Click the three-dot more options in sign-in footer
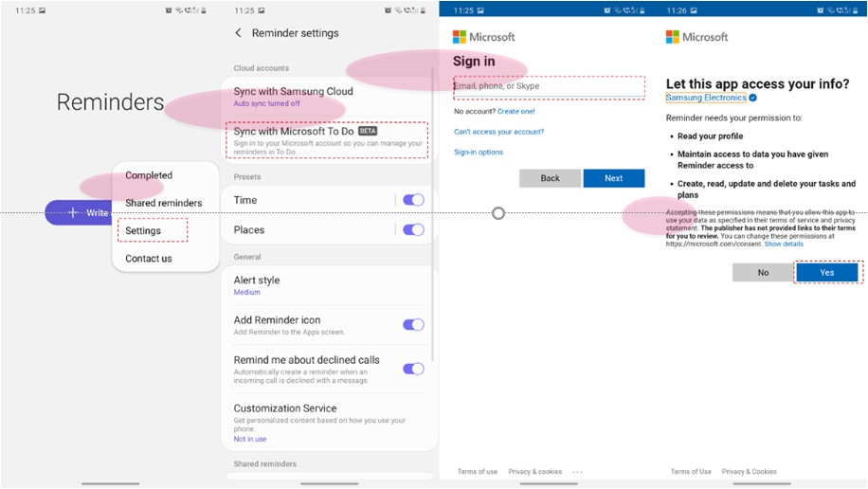Viewport: 868px width, 489px height. [577, 471]
